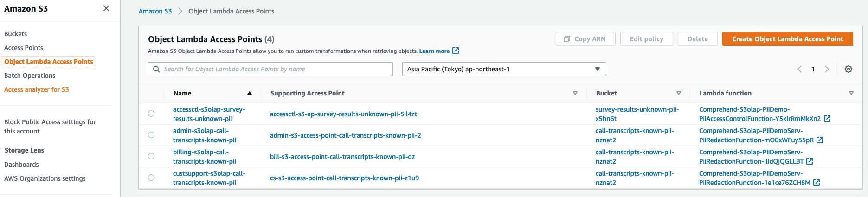Screen dimensions: 868x197
Task: Select the accessctl-s3olap-survey-results-unknown-pii radio button
Action: [151, 114]
